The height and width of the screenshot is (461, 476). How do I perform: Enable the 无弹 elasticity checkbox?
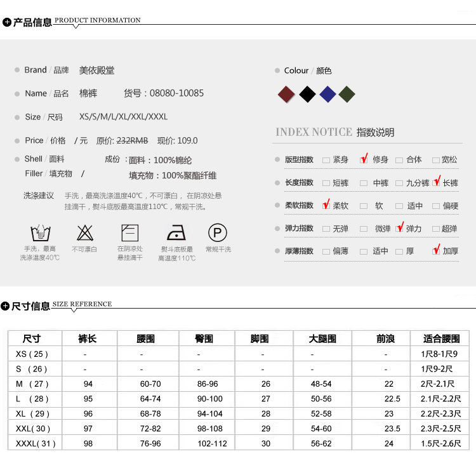(x=326, y=229)
